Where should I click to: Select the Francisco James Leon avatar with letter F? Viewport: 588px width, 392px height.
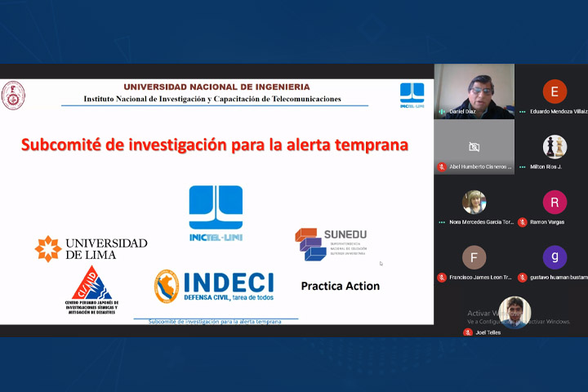pyautogui.click(x=474, y=257)
